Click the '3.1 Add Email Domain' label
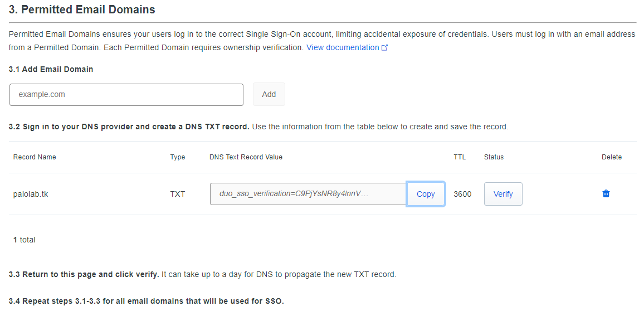The image size is (644, 311). (51, 70)
